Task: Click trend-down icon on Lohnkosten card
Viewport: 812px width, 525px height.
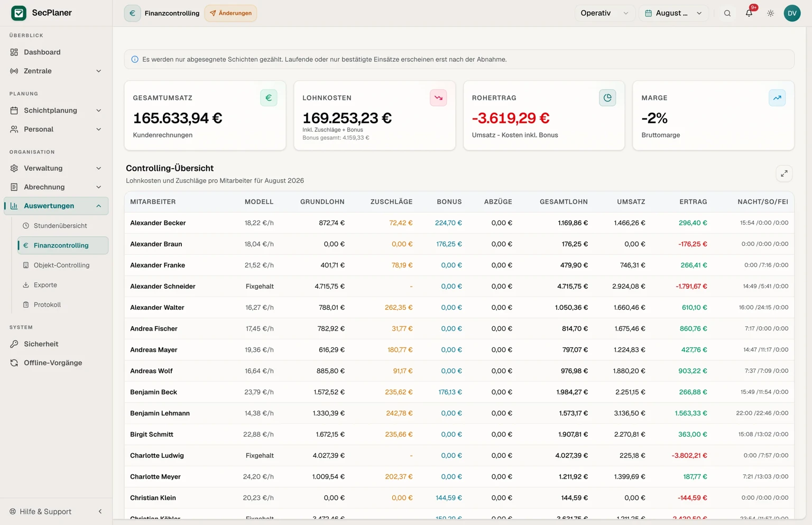Action: tap(438, 98)
